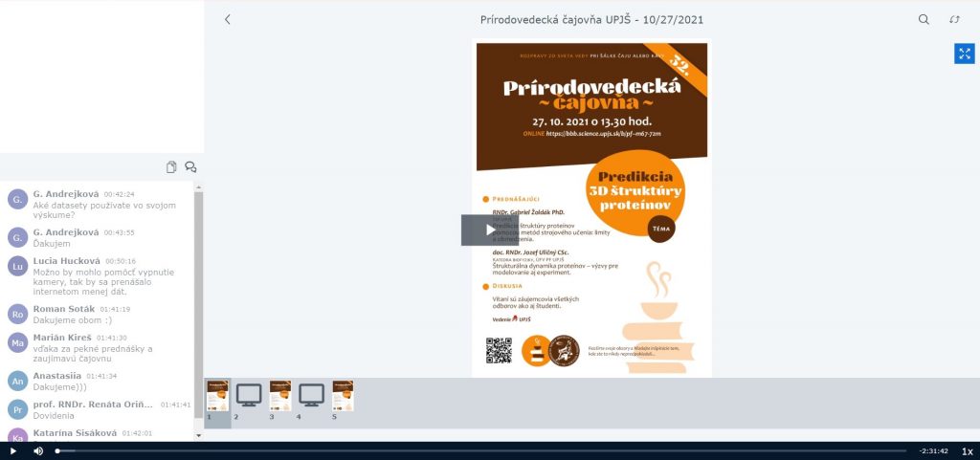The width and height of the screenshot is (980, 460).
Task: Click the playback progress bar
Action: point(480,450)
